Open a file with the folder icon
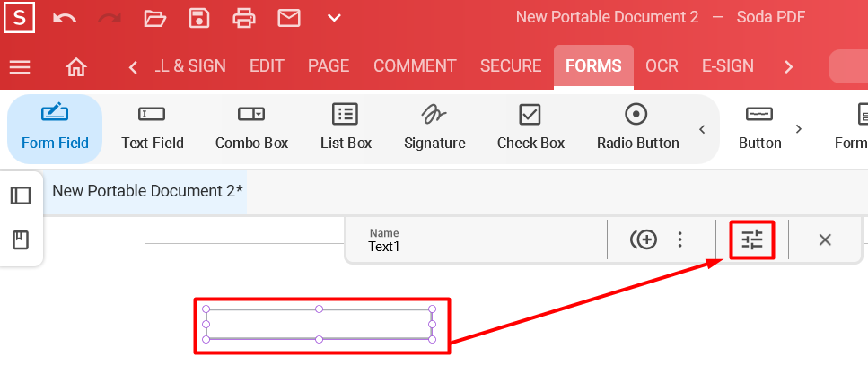The width and height of the screenshot is (868, 374). 154,18
